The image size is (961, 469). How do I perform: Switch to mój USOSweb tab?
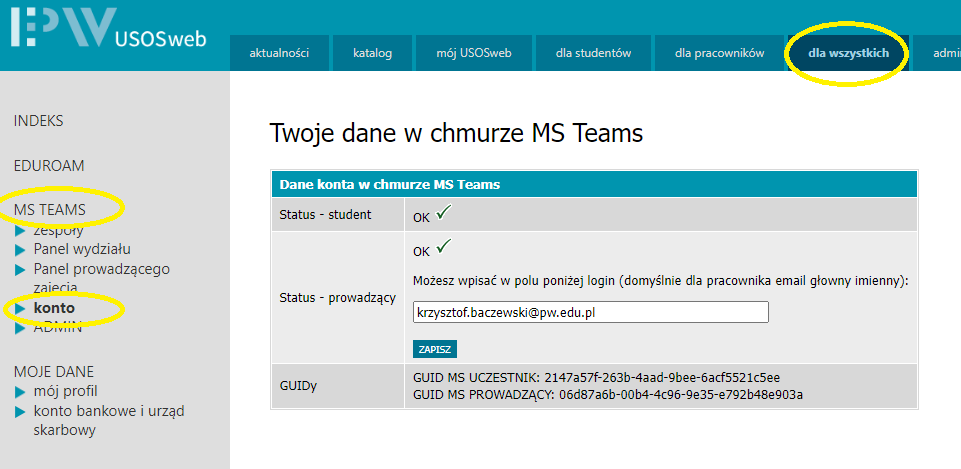[474, 53]
